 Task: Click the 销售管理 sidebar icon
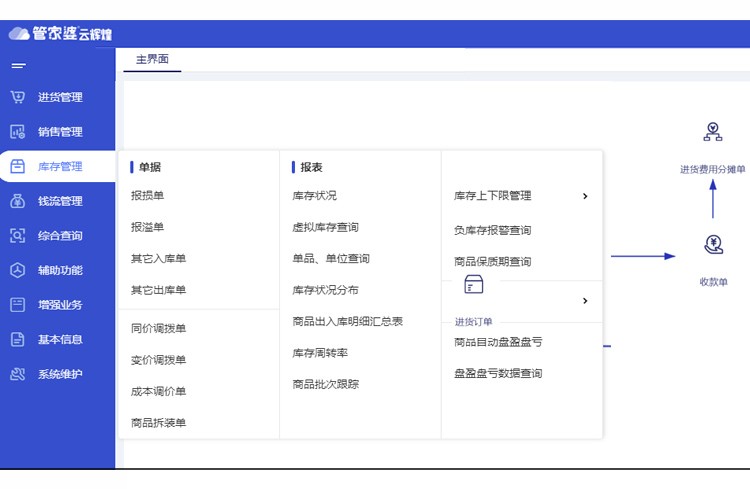click(x=17, y=132)
